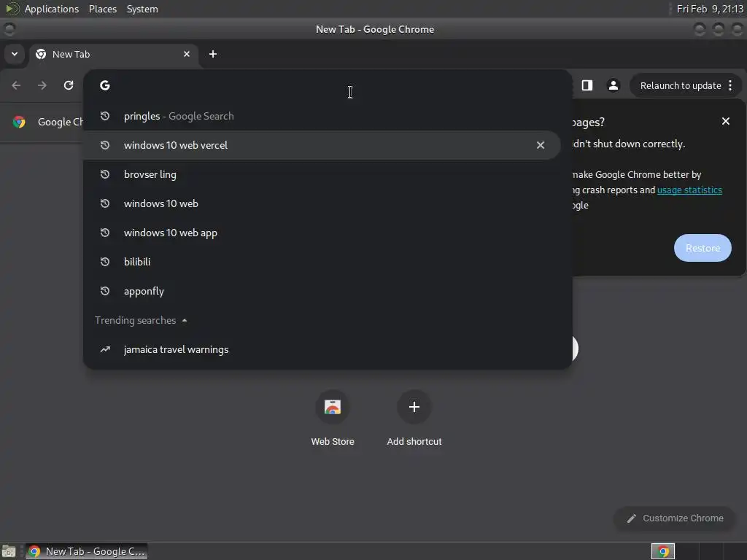Click the show desktop icon in bottom panel
Screen dimensions: 747x560
tap(9, 551)
